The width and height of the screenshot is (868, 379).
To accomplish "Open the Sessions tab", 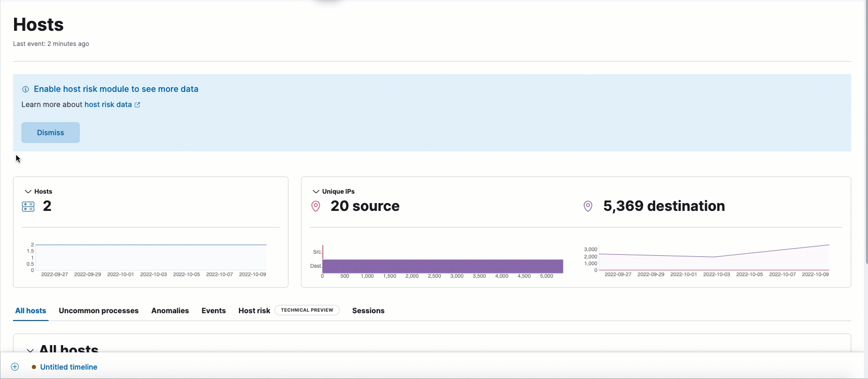I will point(368,311).
